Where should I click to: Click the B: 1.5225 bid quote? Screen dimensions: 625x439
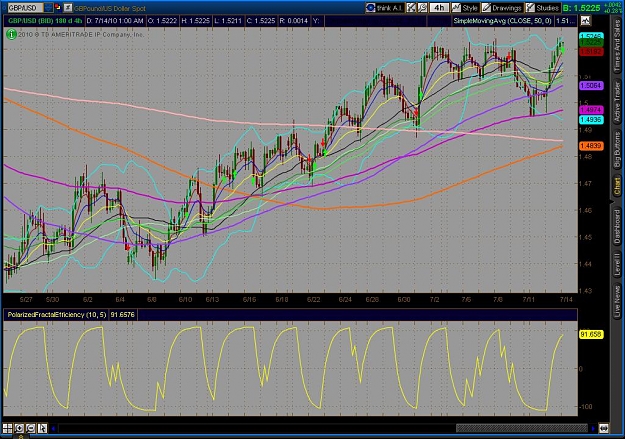pyautogui.click(x=581, y=8)
